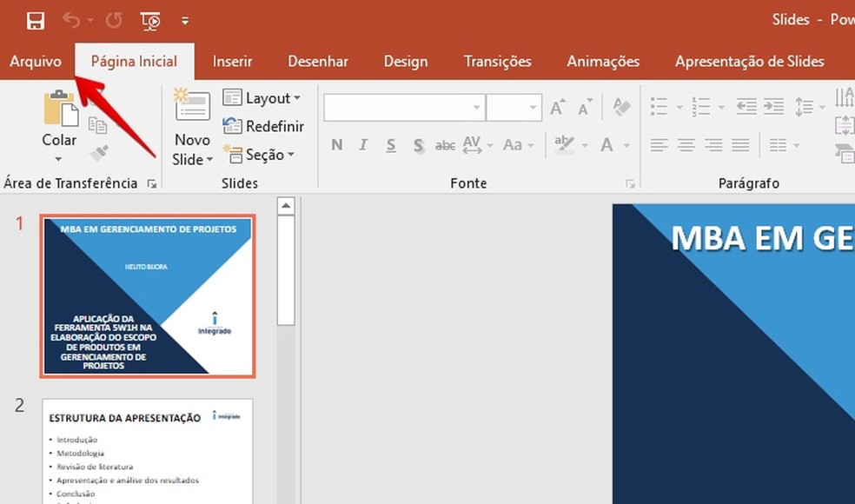Toggle italic (I) formatting
Viewport: 855px width, 504px height.
click(363, 145)
